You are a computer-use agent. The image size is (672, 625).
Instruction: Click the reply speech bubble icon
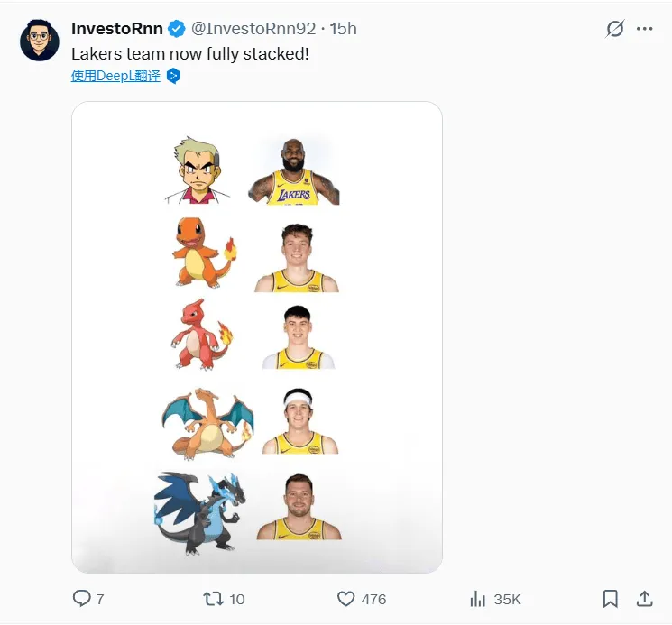(81, 598)
